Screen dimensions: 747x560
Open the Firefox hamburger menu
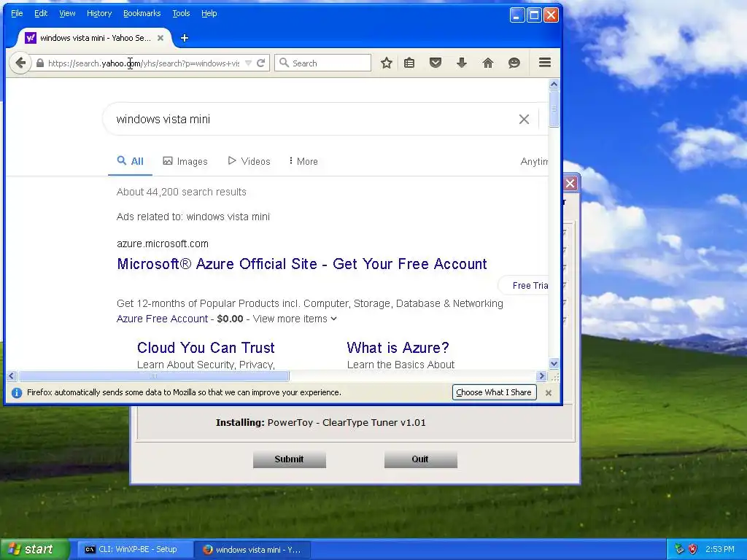tap(545, 63)
